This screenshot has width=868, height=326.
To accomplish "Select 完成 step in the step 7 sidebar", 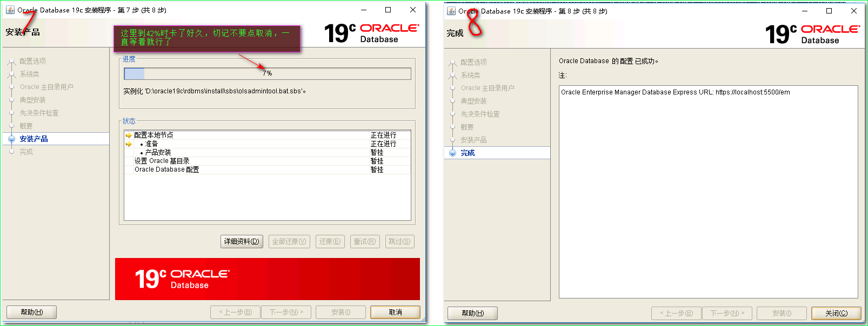I will point(26,152).
